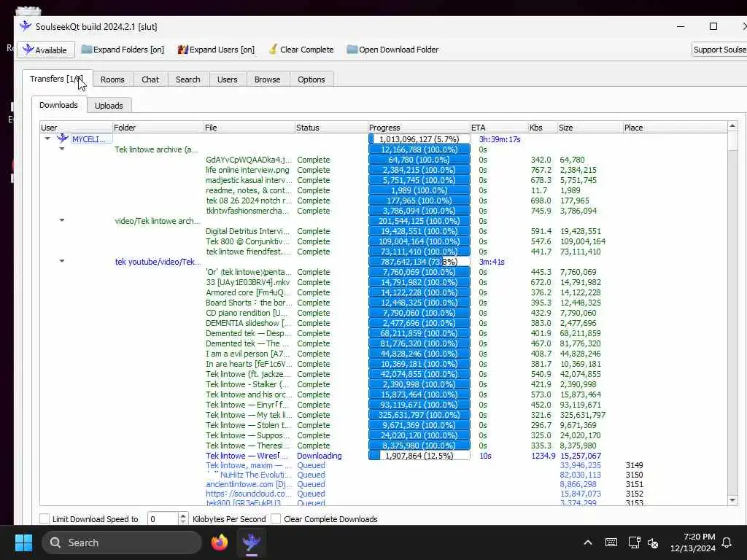Click the 787,642,134 folder progress bar
The height and width of the screenshot is (560, 747).
(419, 262)
